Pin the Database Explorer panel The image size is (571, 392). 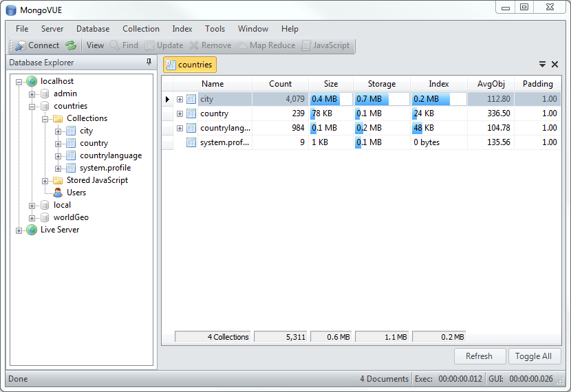(x=149, y=63)
